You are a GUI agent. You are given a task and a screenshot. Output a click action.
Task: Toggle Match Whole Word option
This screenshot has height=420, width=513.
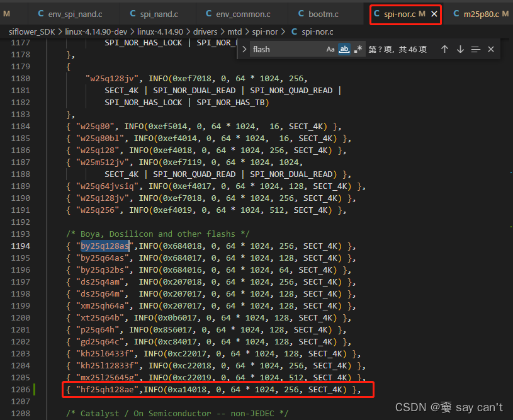coord(344,50)
